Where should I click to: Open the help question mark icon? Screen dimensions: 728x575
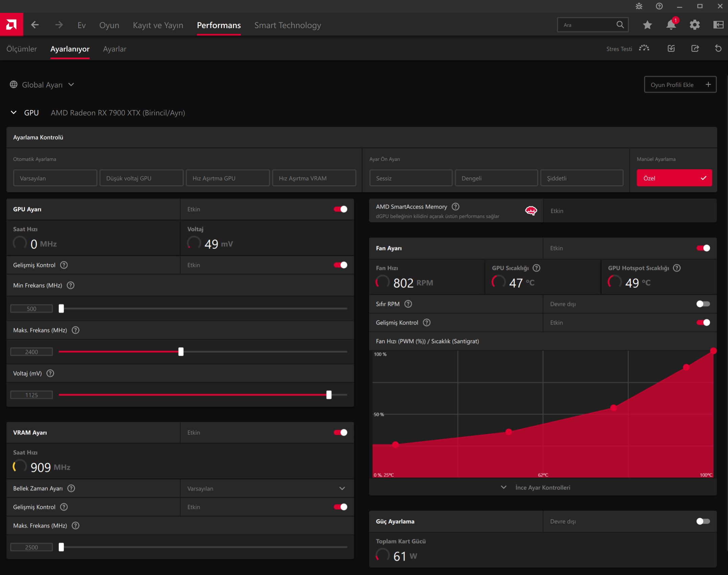pyautogui.click(x=659, y=6)
